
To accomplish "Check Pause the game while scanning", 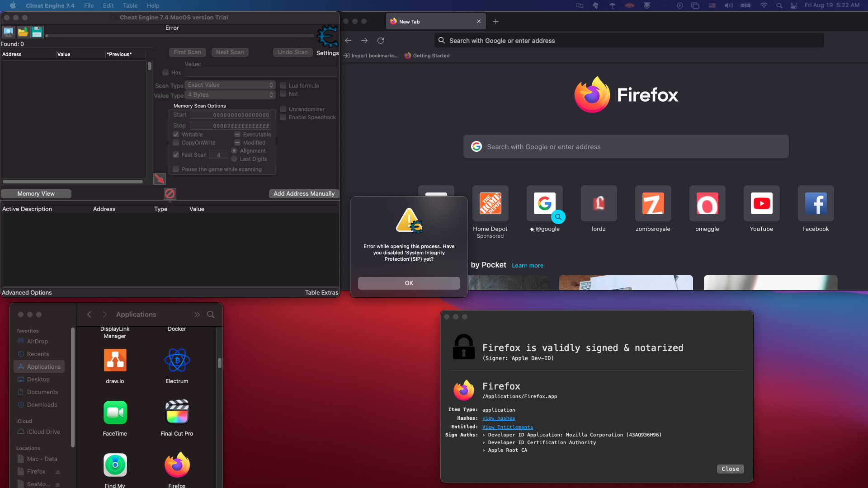I will (176, 169).
